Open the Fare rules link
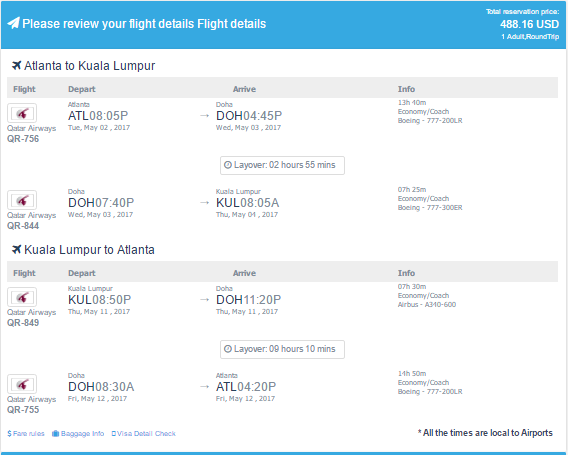The width and height of the screenshot is (568, 455). pyautogui.click(x=26, y=434)
